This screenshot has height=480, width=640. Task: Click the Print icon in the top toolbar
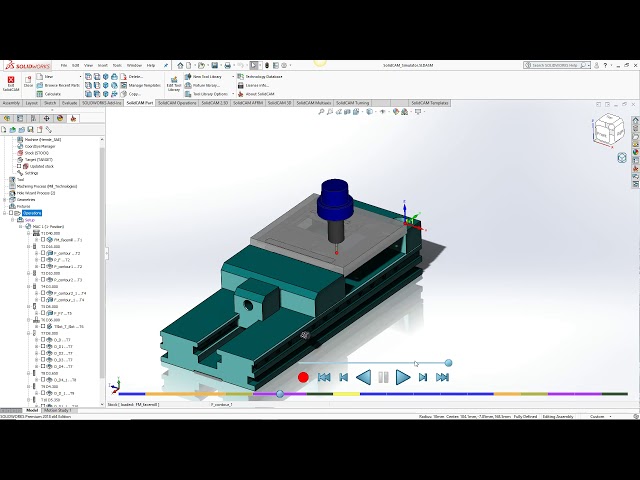point(228,65)
